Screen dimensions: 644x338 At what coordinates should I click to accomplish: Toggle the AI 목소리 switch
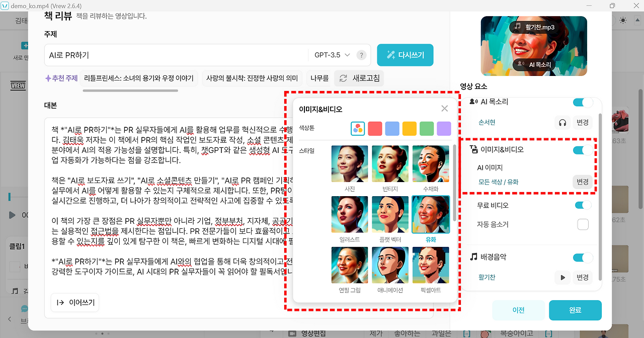pyautogui.click(x=583, y=103)
